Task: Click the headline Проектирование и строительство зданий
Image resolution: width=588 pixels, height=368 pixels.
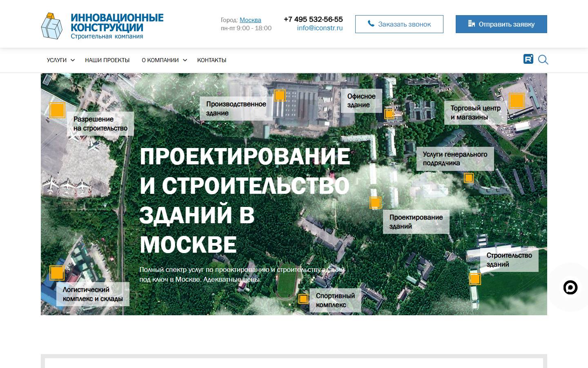Action: pyautogui.click(x=245, y=200)
